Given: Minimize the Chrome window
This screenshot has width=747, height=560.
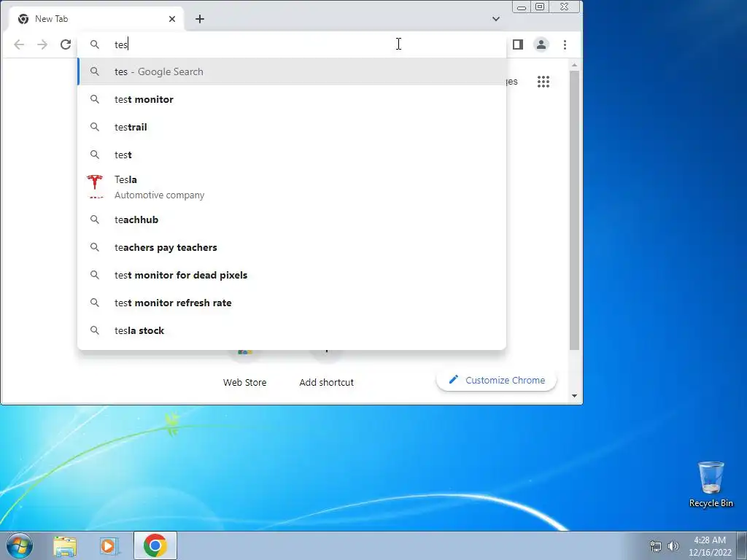Looking at the screenshot, I should pos(522,7).
